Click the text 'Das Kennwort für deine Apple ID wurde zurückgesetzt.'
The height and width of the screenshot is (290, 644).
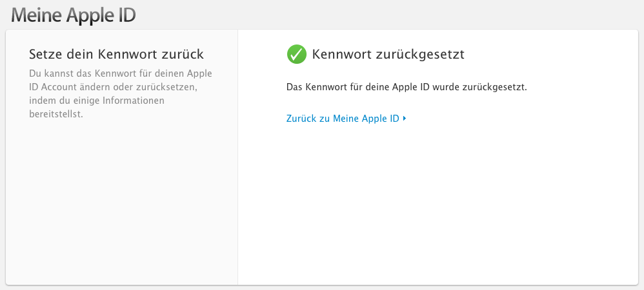(406, 88)
